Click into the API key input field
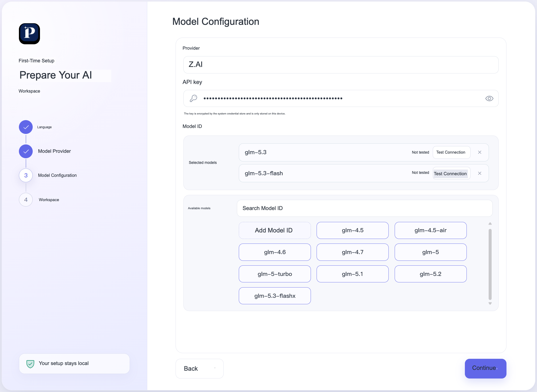 pyautogui.click(x=341, y=99)
